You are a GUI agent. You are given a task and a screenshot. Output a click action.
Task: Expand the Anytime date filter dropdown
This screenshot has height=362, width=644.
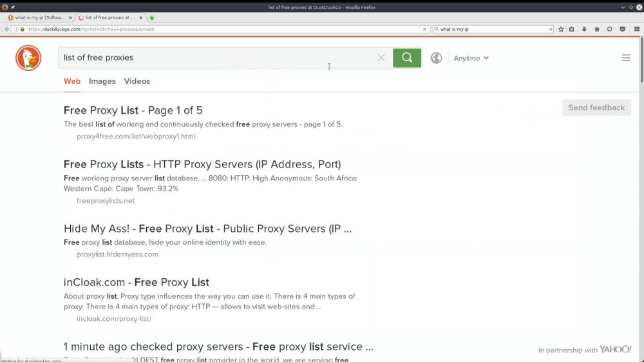pyautogui.click(x=471, y=59)
